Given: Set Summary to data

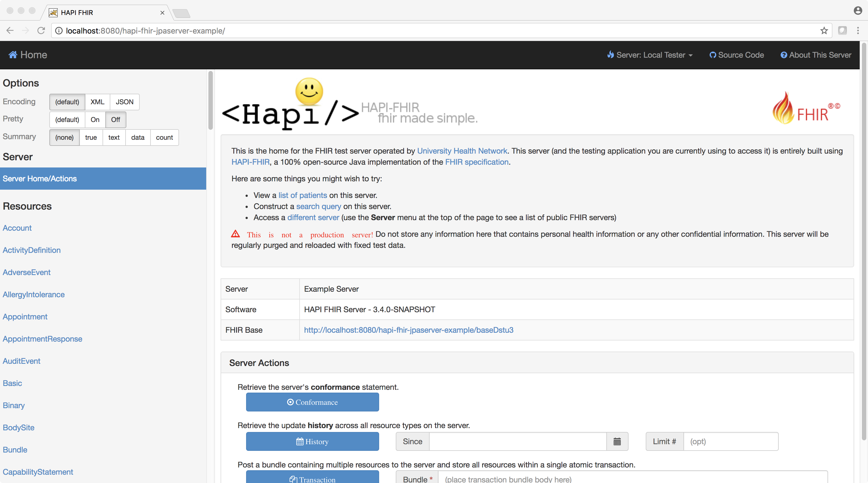Looking at the screenshot, I should coord(138,138).
